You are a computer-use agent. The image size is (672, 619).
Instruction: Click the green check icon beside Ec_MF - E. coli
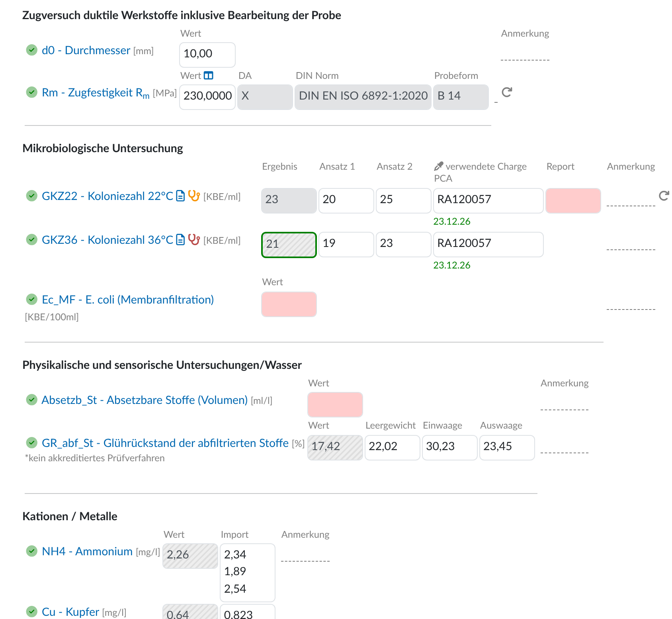click(x=31, y=300)
